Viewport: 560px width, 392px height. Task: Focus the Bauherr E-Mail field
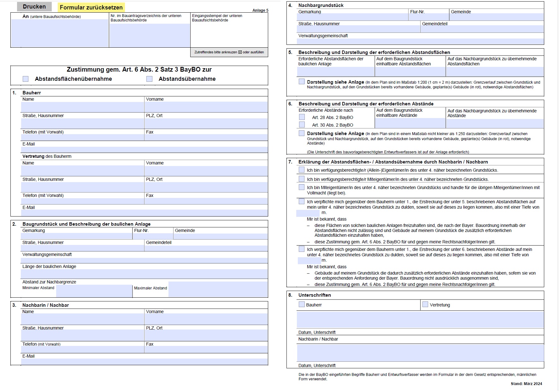point(144,150)
